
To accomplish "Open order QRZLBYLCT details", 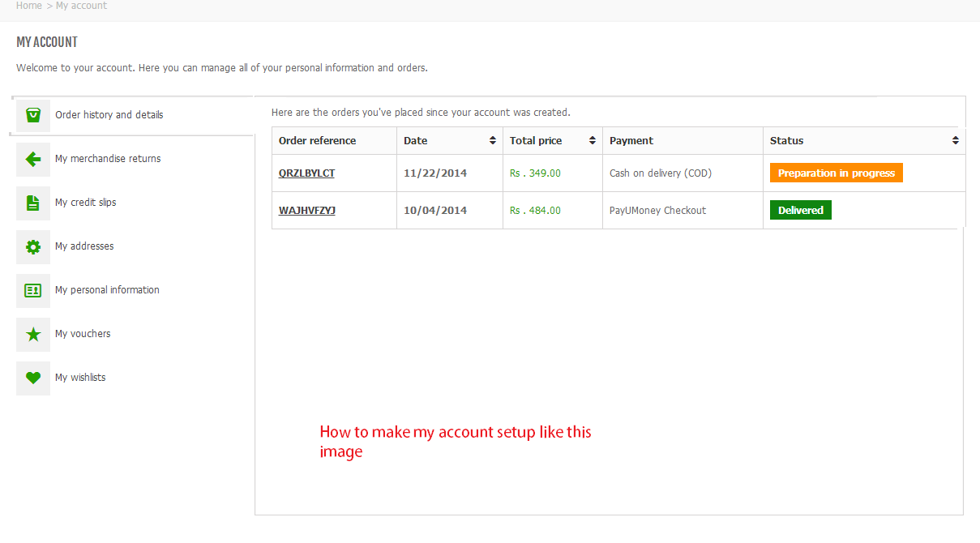I will pyautogui.click(x=306, y=173).
